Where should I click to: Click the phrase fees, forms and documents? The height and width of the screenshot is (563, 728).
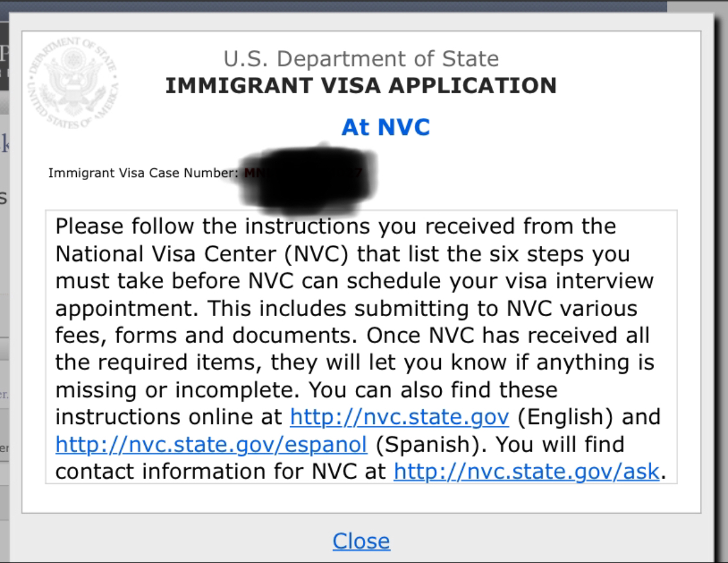coord(206,335)
